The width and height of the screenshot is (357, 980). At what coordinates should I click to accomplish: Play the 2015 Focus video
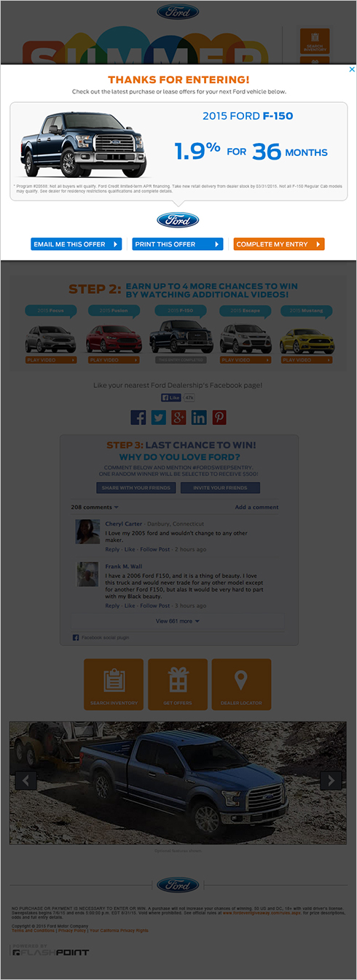tap(51, 360)
